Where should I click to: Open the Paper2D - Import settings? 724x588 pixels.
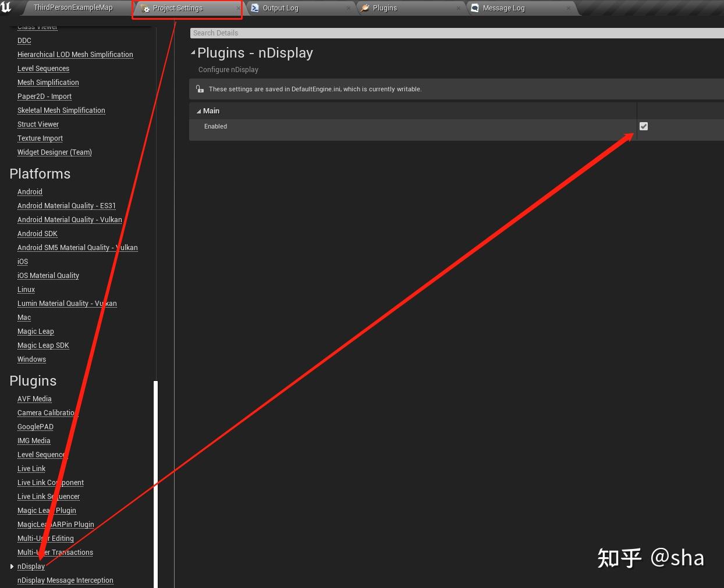[x=44, y=97]
